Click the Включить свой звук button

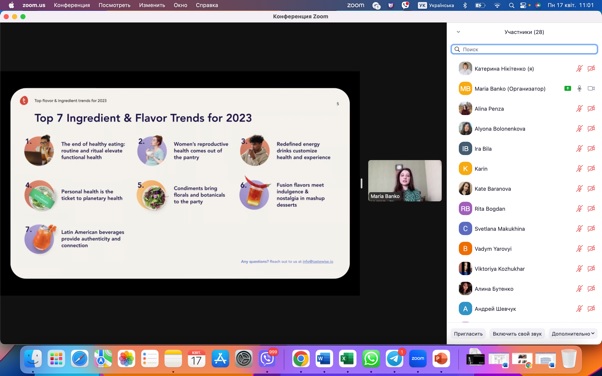[517, 334]
